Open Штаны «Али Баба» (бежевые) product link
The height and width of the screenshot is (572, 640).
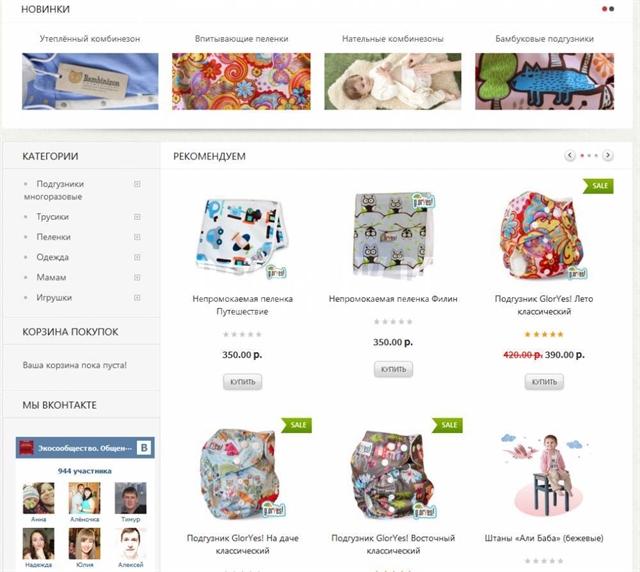(x=544, y=538)
